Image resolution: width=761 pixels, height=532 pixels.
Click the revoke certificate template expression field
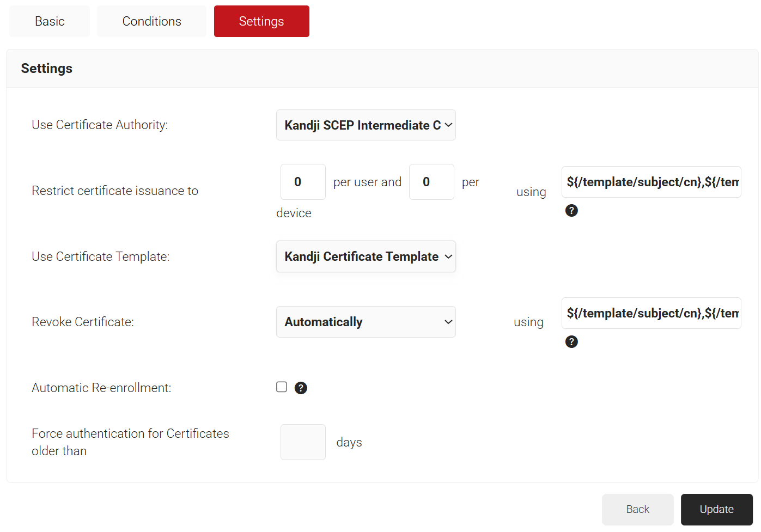click(x=651, y=313)
